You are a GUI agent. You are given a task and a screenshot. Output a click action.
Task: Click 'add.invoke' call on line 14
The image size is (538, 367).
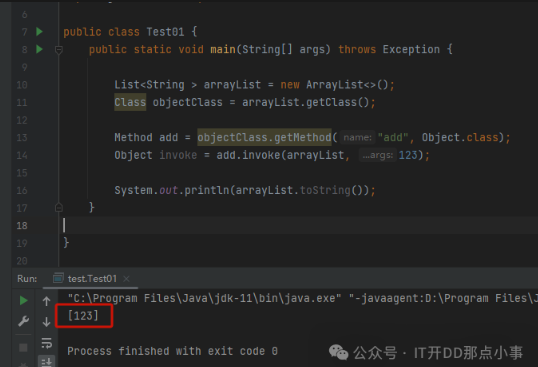(x=248, y=155)
